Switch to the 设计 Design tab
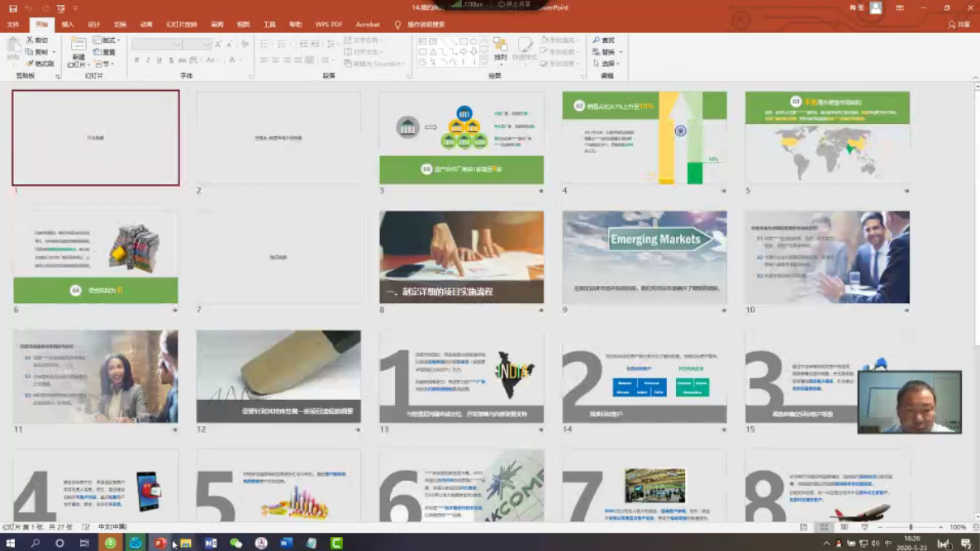Screen dimensions: 980x551 click(x=93, y=24)
